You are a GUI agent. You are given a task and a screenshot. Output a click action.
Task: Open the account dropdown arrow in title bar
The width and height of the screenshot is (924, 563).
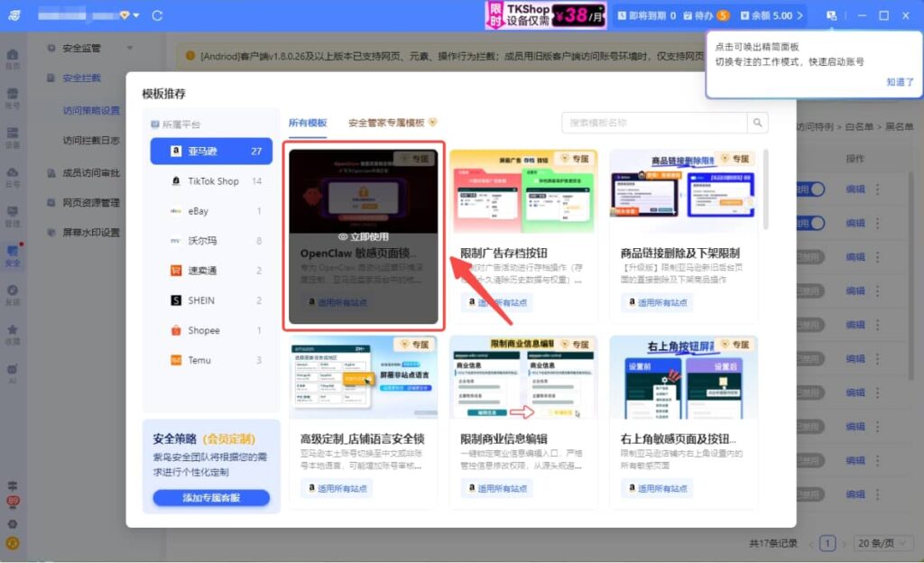136,15
